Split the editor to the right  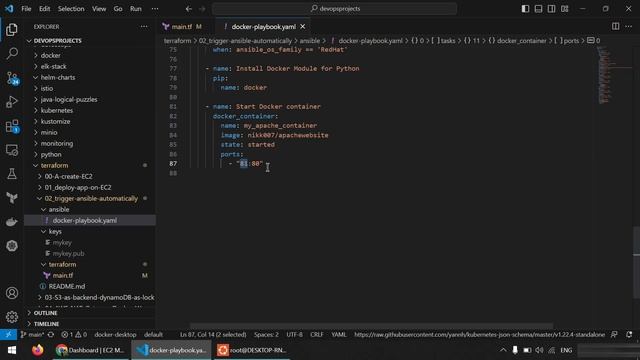point(615,27)
